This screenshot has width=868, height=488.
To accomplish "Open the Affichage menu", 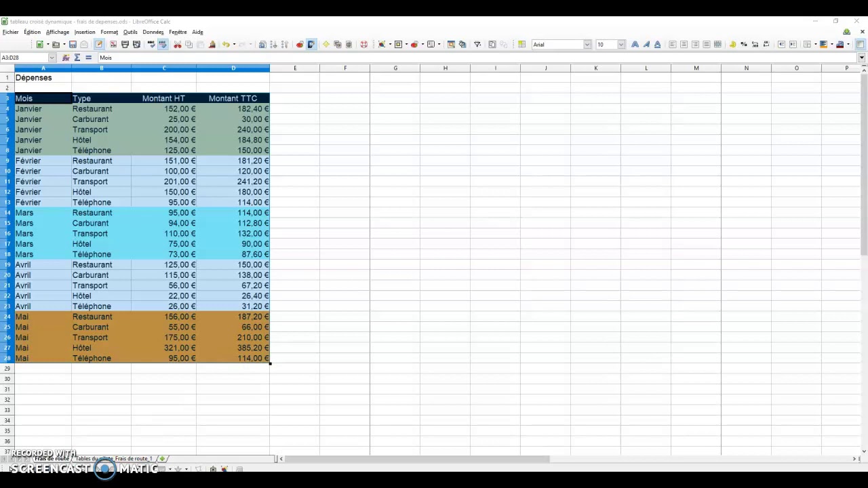I will (x=58, y=32).
